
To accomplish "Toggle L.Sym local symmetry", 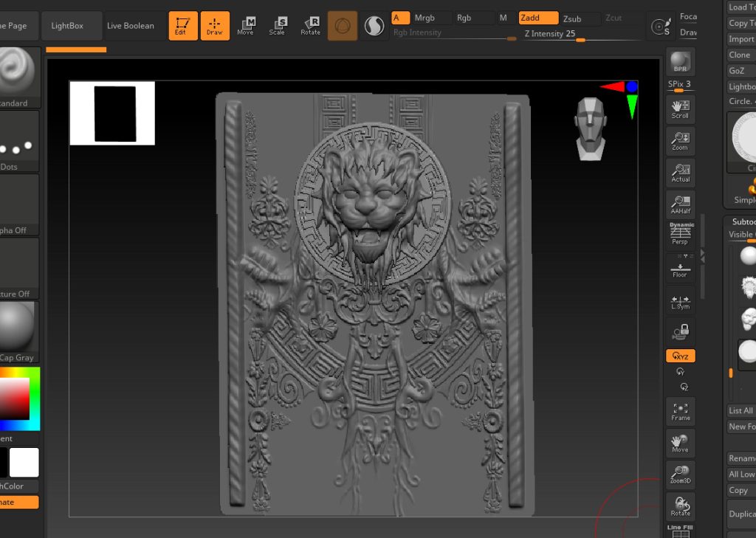I will 680,301.
